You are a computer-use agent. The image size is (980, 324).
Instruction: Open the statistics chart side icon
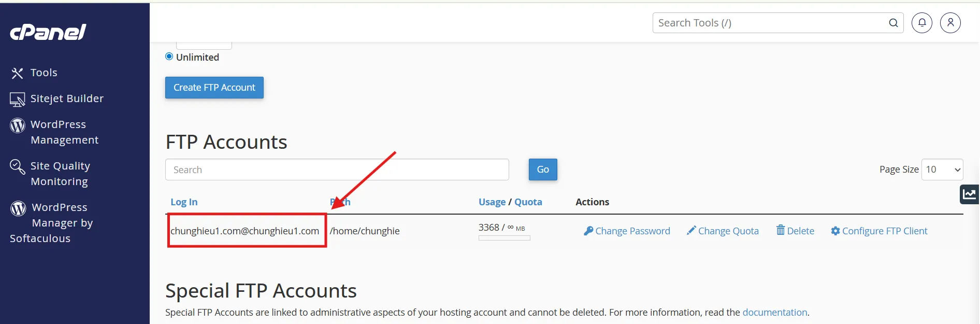969,194
